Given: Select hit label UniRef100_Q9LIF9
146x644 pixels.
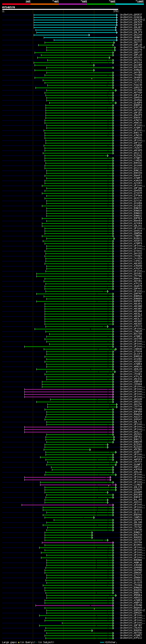Looking at the screenshot, I should [x=131, y=32].
